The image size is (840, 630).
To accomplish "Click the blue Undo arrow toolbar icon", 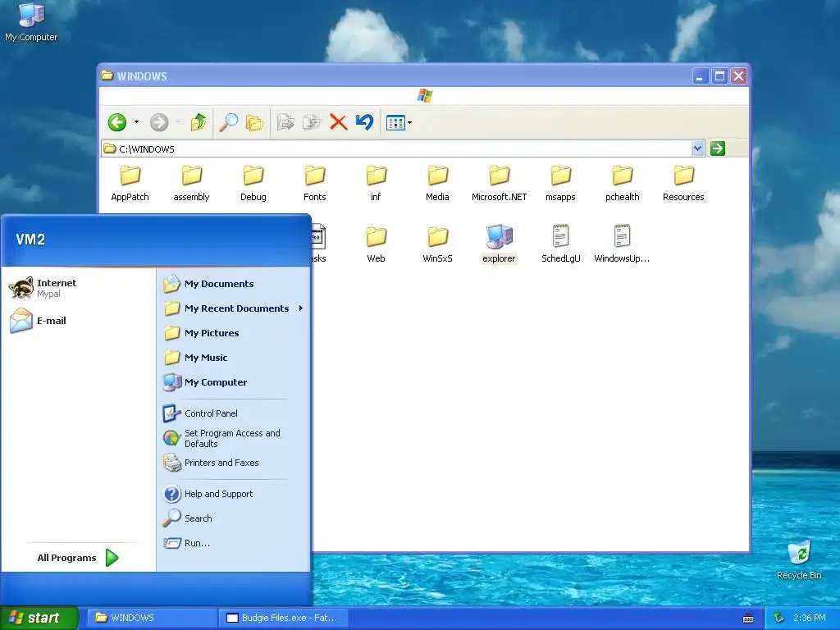I will pos(365,122).
